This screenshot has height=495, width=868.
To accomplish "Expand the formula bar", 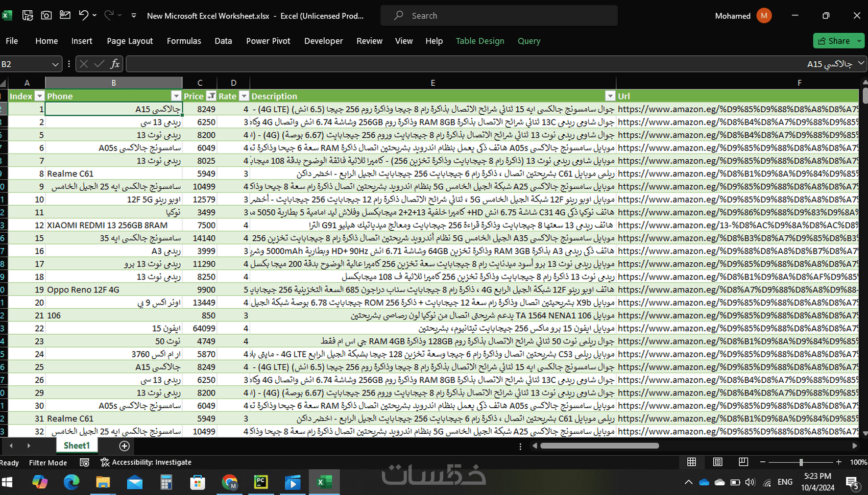I will 861,63.
